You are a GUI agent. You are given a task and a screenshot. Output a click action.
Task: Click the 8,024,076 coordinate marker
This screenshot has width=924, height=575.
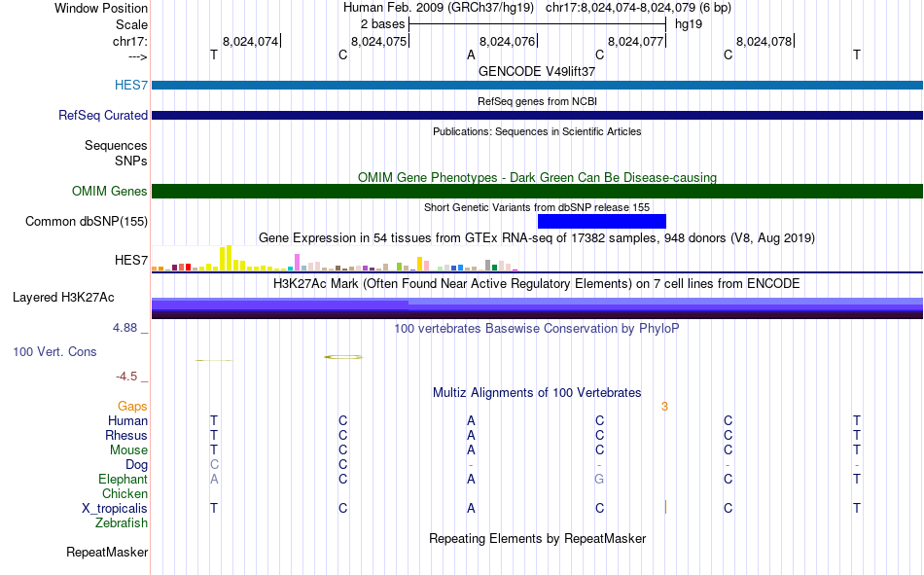pos(508,41)
